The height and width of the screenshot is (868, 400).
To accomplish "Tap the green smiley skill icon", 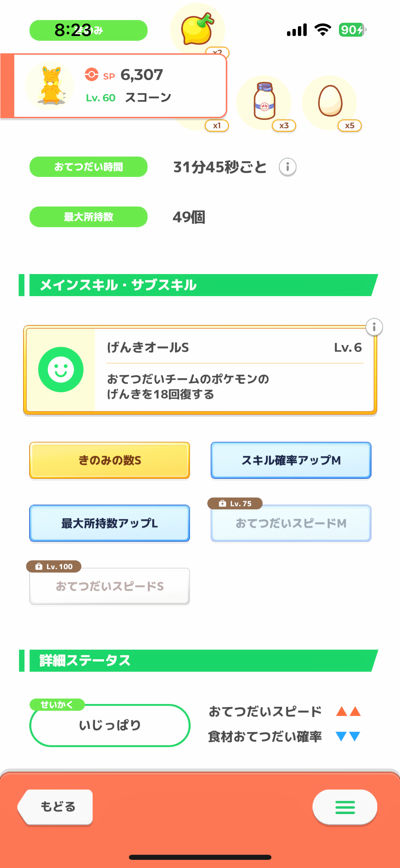I will (61, 369).
